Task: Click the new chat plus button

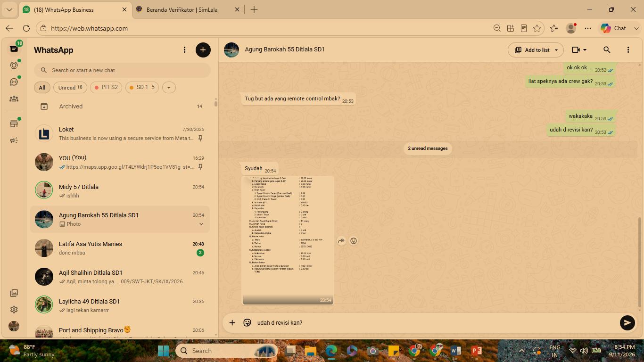Action: coord(203,50)
